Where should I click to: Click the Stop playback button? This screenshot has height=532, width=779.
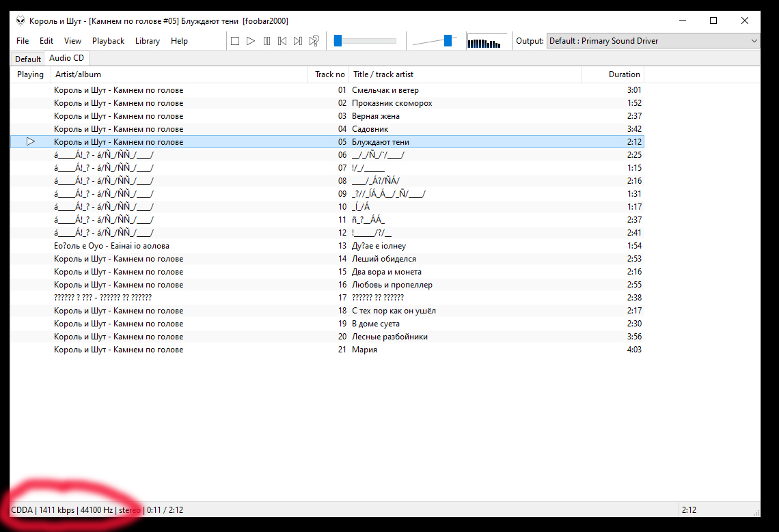(235, 41)
